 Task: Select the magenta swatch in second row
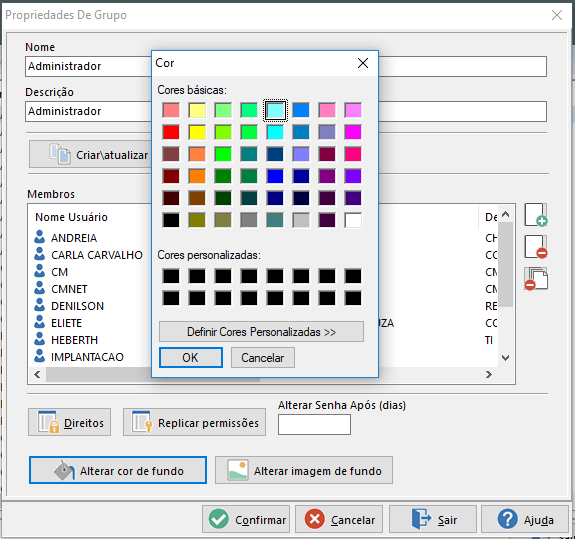[x=353, y=132]
